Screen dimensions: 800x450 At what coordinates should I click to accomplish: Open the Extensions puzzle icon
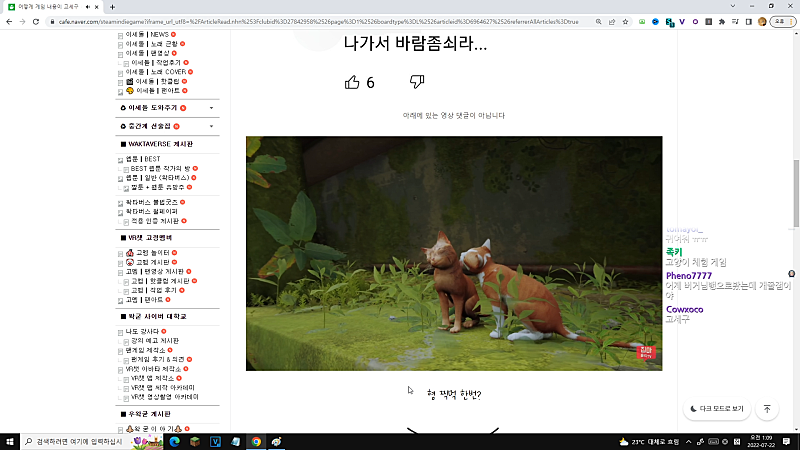(722, 22)
